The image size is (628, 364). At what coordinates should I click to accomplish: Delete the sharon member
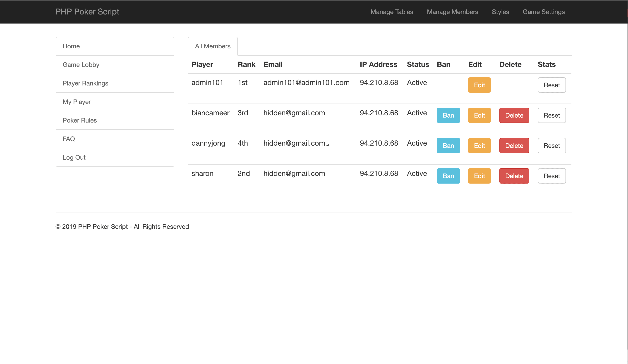point(514,176)
